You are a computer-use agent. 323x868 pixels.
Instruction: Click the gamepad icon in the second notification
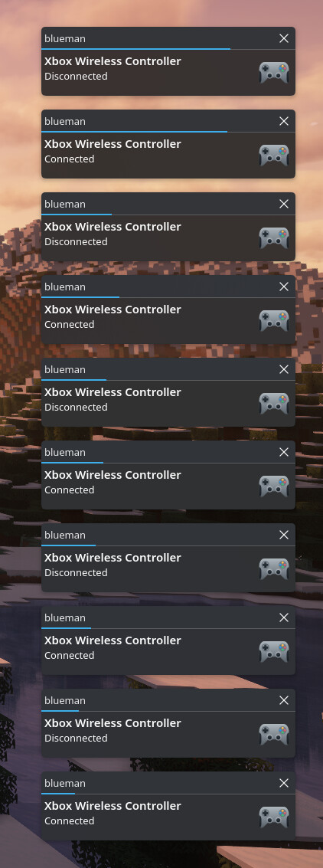point(274,155)
